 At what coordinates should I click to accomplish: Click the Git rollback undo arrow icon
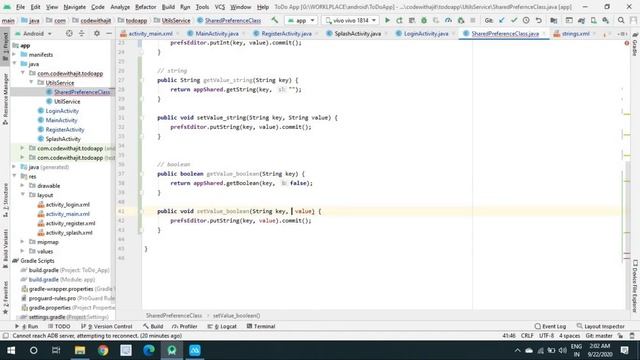point(539,20)
